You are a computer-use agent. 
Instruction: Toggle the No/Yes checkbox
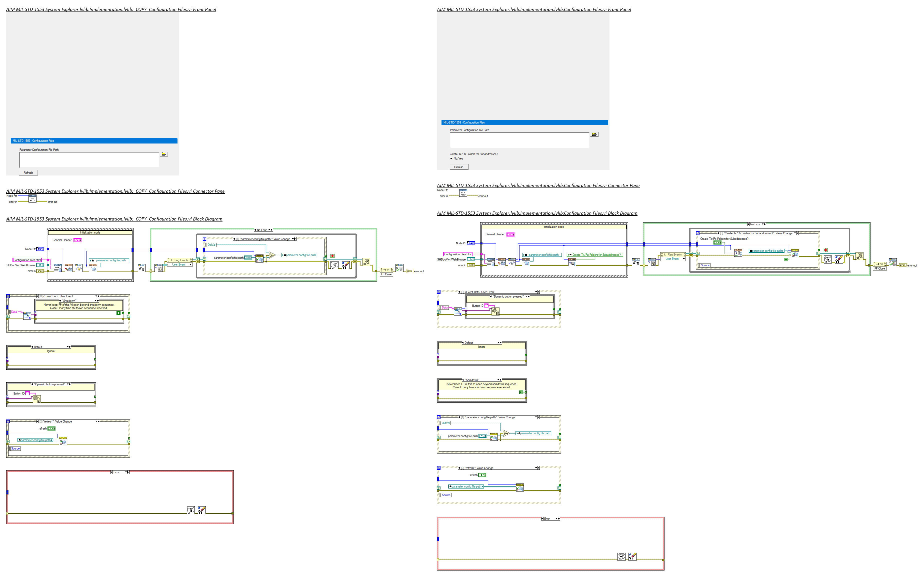pos(451,158)
